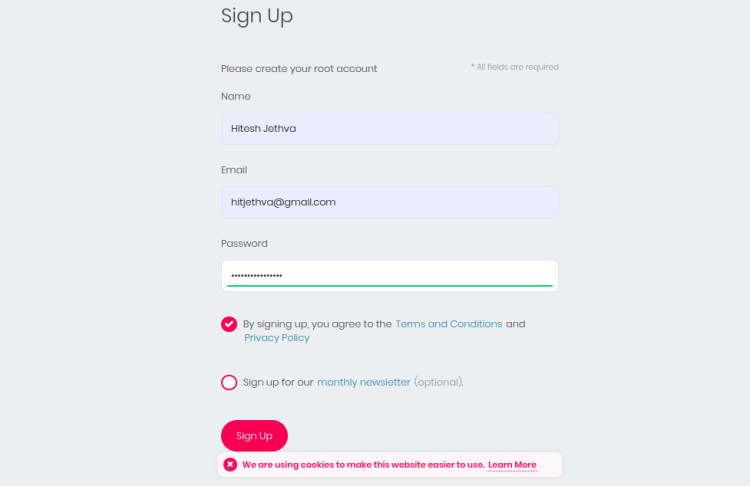Click the Name input field
The image size is (750, 486).
[x=389, y=129]
